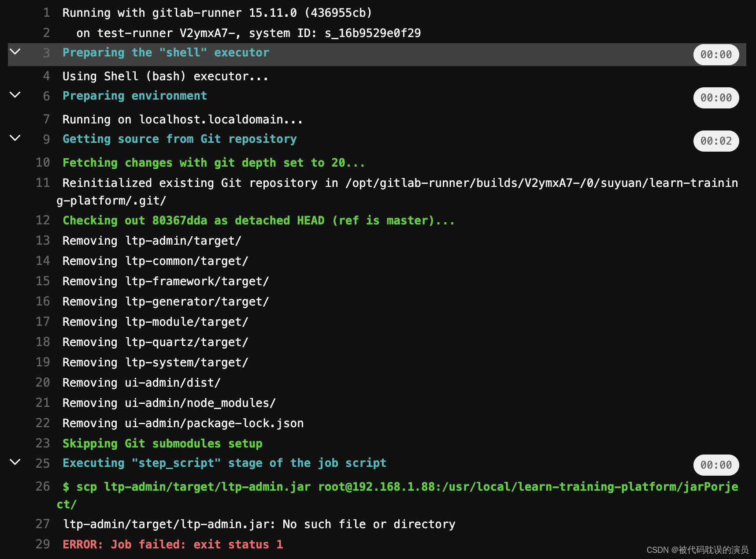Open line number 26 link
Viewport: 756px width, 559px height.
pos(43,487)
